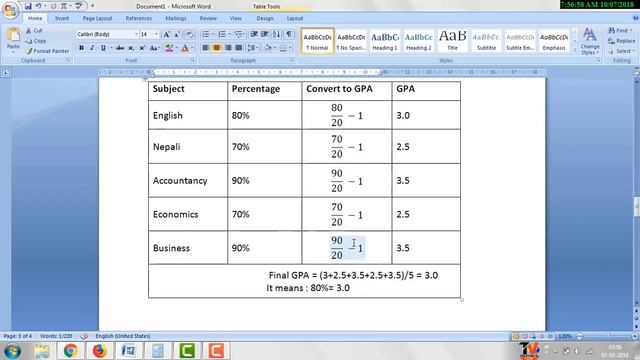Apply strikethrough formatting
This screenshot has width=640, height=360.
coord(120,48)
